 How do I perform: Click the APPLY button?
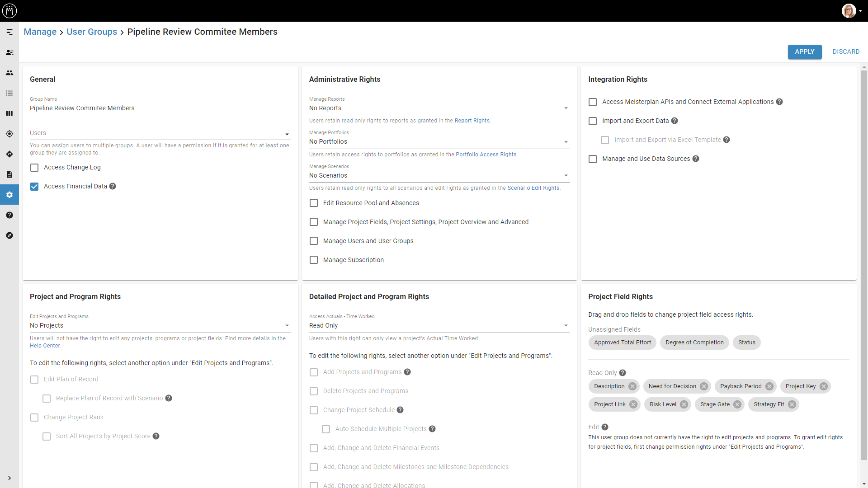[804, 52]
